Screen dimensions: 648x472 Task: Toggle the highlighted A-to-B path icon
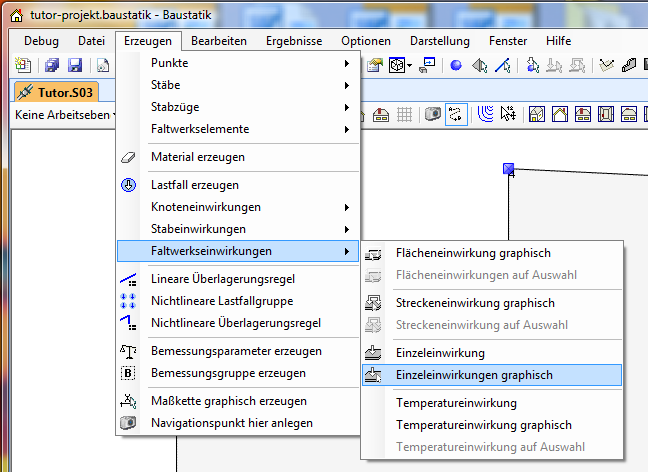point(456,114)
